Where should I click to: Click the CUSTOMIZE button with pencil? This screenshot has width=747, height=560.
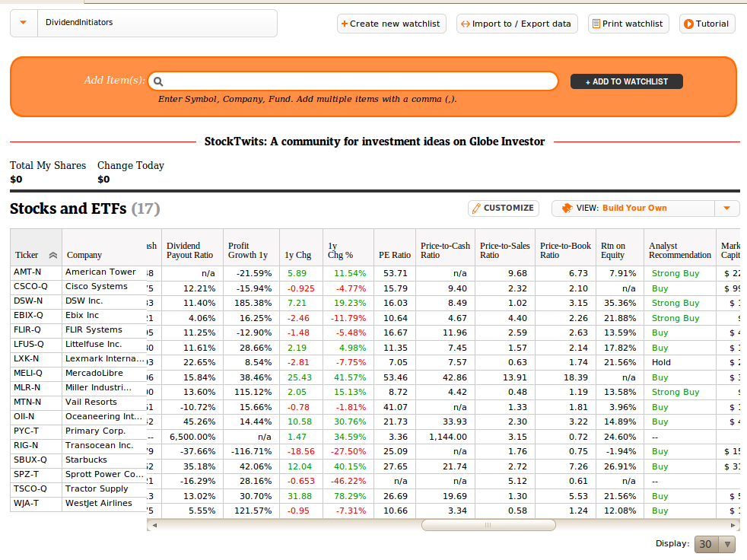(x=503, y=208)
